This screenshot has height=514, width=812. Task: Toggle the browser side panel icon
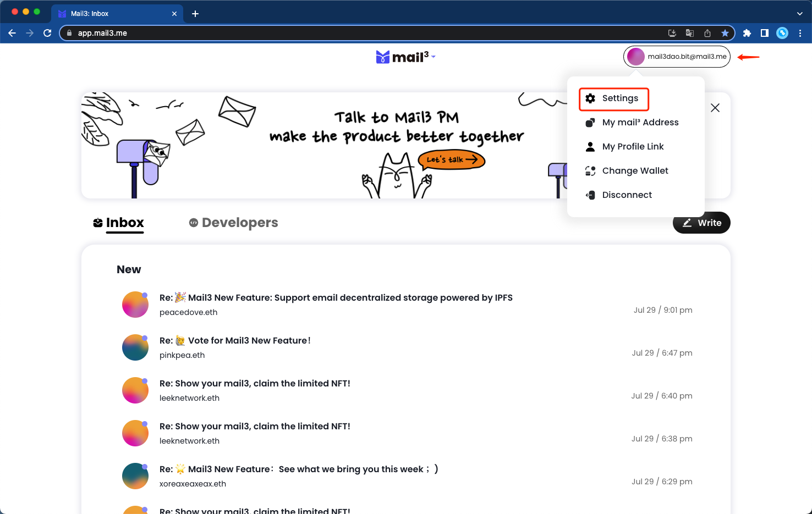[x=765, y=33]
